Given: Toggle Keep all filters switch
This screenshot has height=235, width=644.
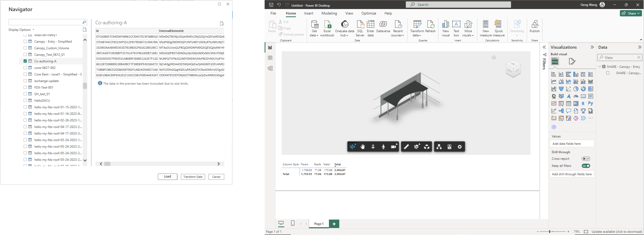Looking at the screenshot, I should click(586, 166).
